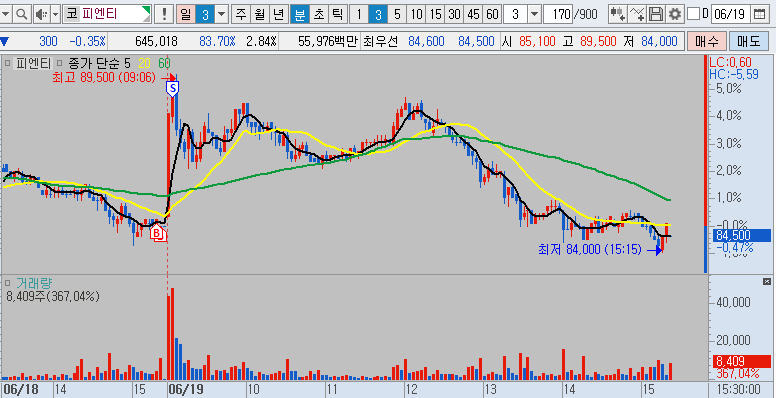Open the custom interval combo box arrow

click(x=534, y=14)
